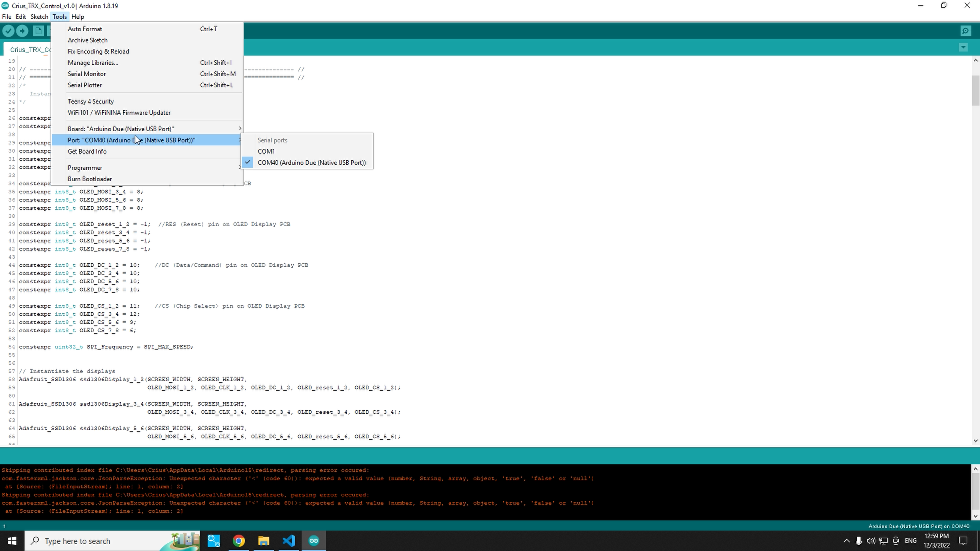
Task: Click the Arduino New Sketch icon
Action: pos(38,31)
